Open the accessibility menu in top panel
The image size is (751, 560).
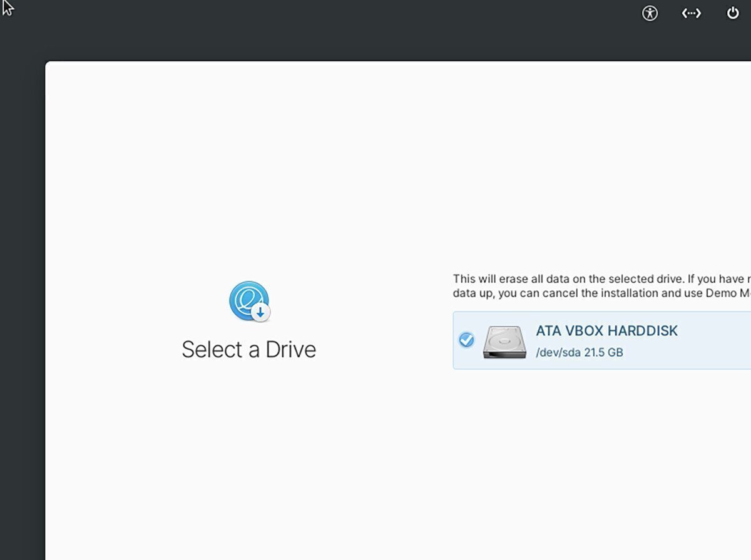pyautogui.click(x=650, y=13)
